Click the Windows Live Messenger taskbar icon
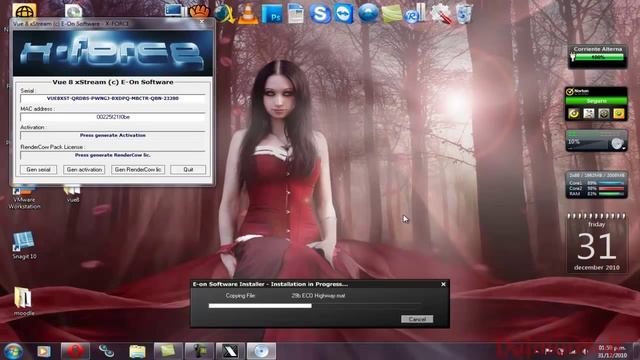The height and width of the screenshot is (360, 640). [x=106, y=351]
